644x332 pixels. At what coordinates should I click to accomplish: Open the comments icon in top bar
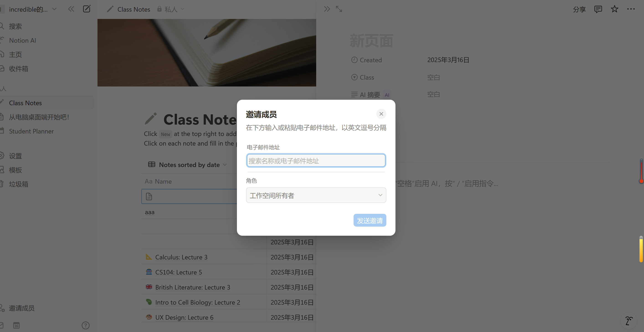[x=598, y=9]
